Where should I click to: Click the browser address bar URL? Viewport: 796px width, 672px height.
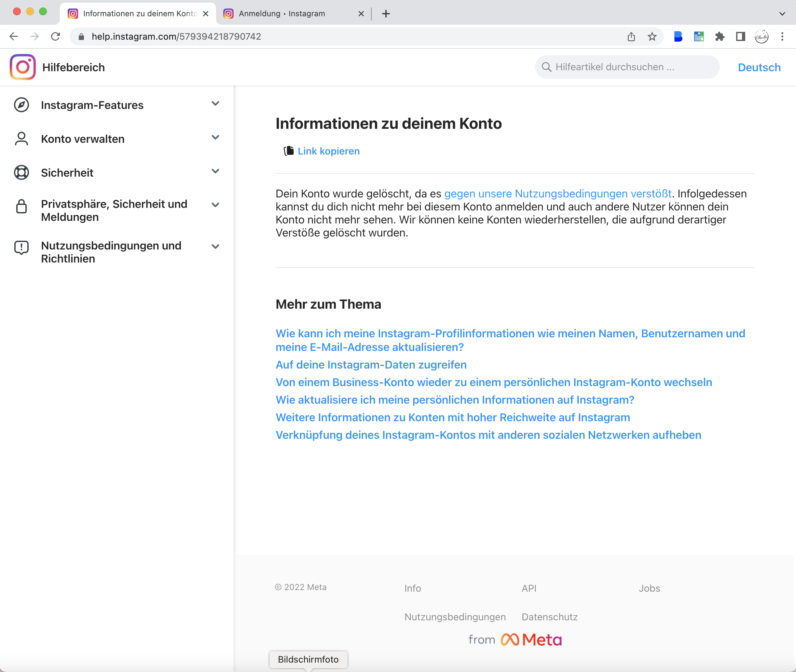pos(176,36)
